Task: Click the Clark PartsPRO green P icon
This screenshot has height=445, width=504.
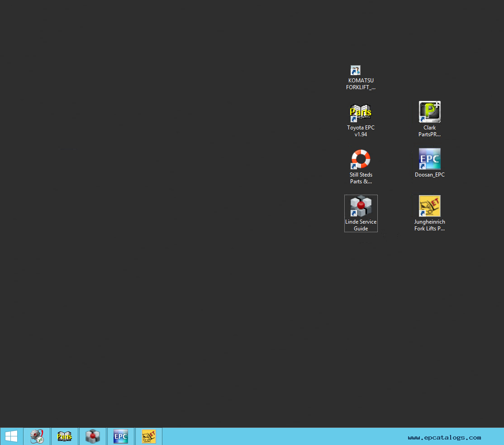Action: pos(429,112)
